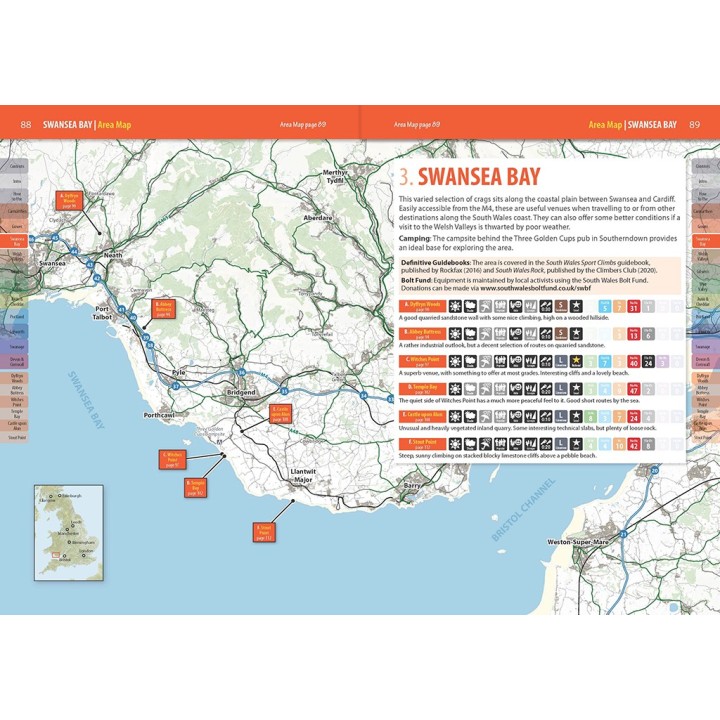This screenshot has height=720, width=720.
Task: Click the gold star icon in the Witches Point row
Action: click(x=576, y=361)
